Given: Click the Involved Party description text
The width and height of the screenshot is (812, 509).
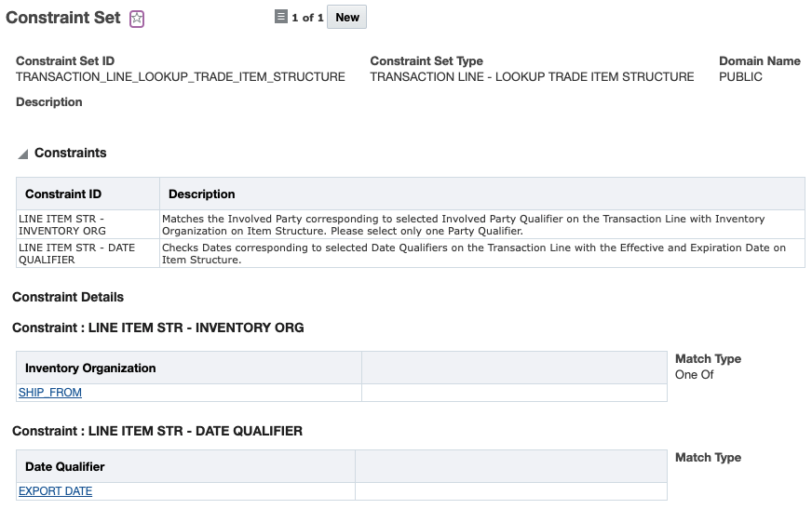Looking at the screenshot, I should (463, 224).
